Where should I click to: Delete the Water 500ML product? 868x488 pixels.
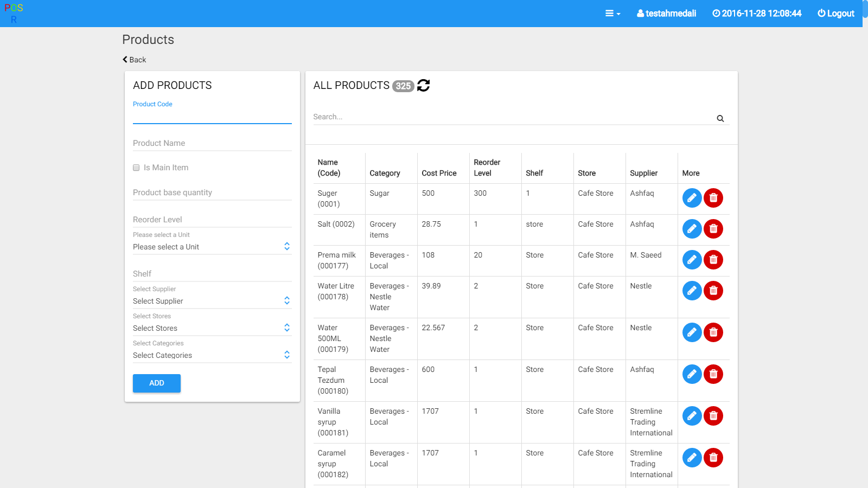tap(713, 332)
